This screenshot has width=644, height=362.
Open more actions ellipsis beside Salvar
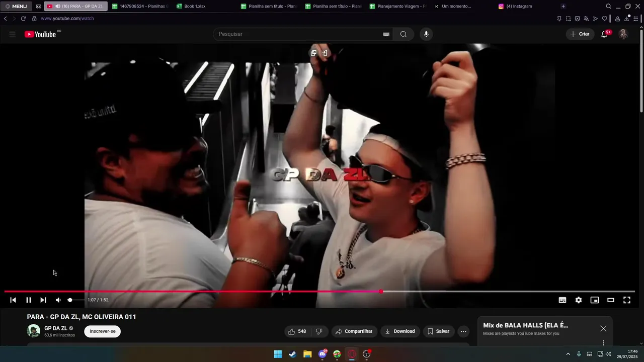coord(463,331)
